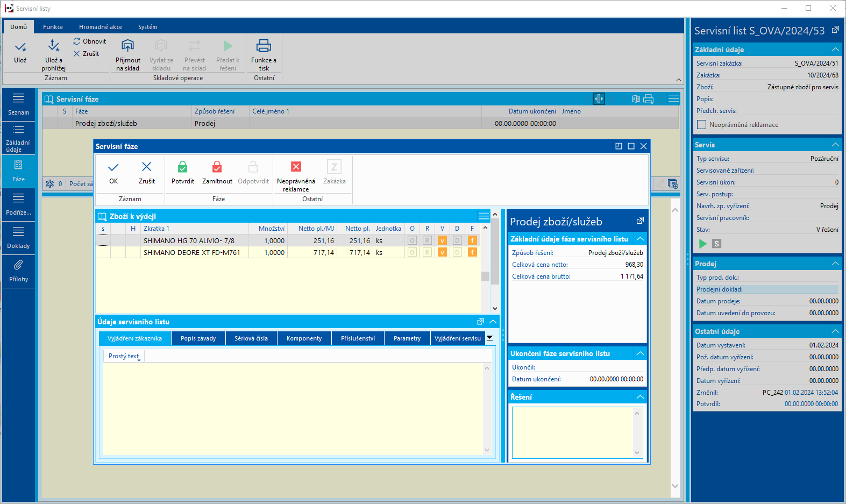Viewport: 846px width, 504px height.
Task: Click the snowflake filter icon in status bar
Action: [x=50, y=184]
